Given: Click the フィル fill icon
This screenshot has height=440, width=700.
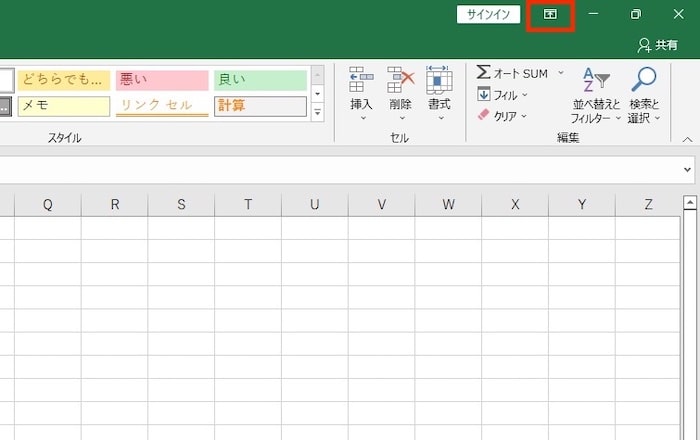Looking at the screenshot, I should tap(483, 94).
